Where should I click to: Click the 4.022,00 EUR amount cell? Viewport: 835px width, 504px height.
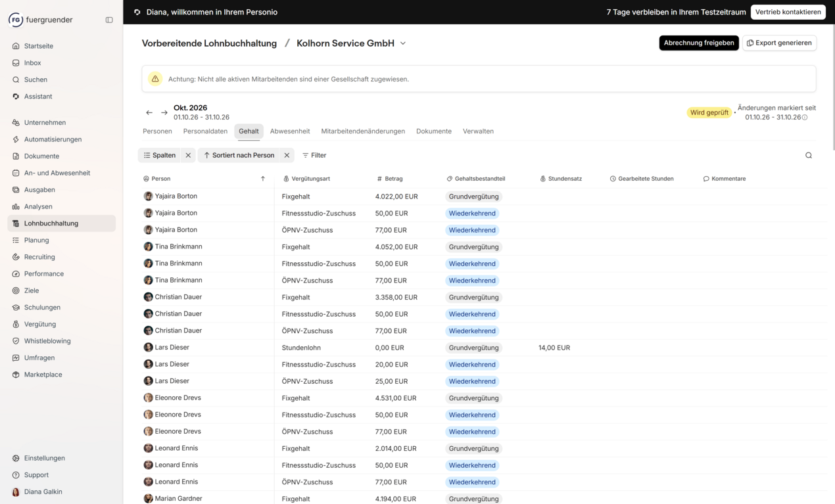pos(396,196)
